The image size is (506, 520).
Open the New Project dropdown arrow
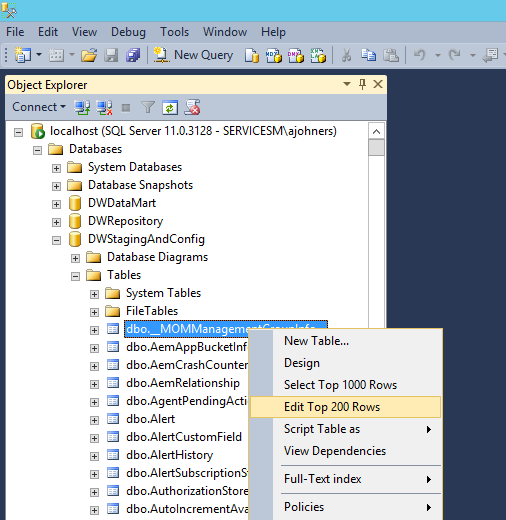[x=39, y=54]
